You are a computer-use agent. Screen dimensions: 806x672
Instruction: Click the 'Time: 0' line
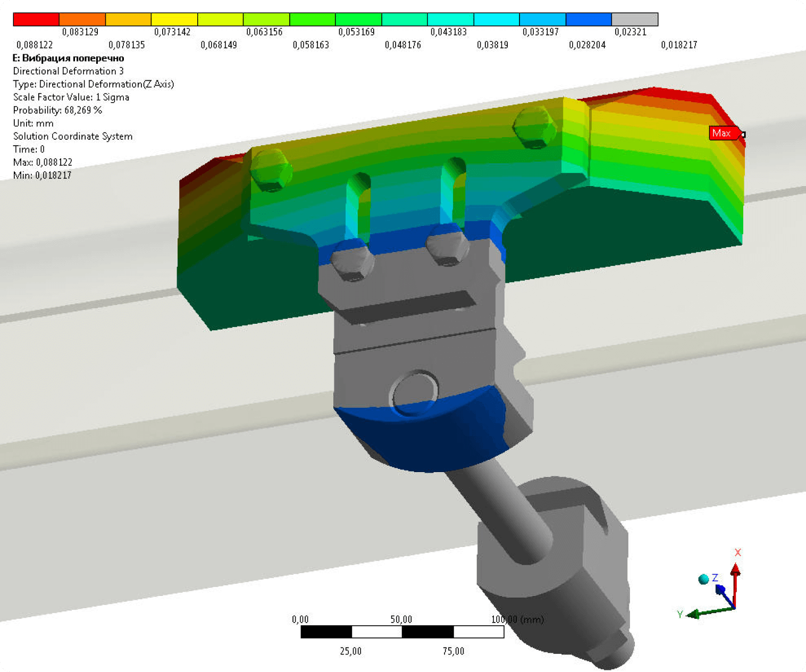pyautogui.click(x=29, y=149)
